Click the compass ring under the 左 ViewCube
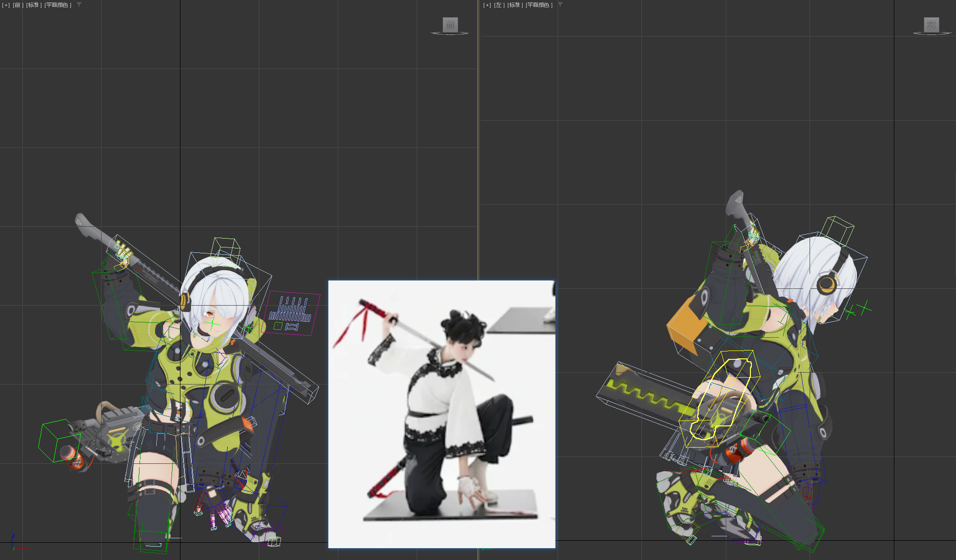The height and width of the screenshot is (560, 956). [x=931, y=34]
